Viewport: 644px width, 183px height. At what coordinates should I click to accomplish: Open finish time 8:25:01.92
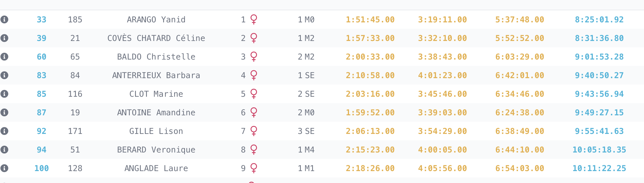599,19
